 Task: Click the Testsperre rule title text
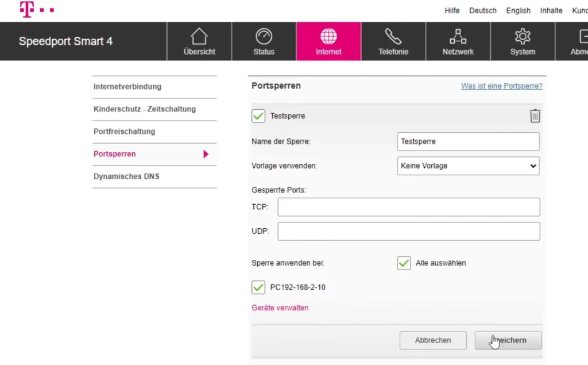tap(288, 116)
